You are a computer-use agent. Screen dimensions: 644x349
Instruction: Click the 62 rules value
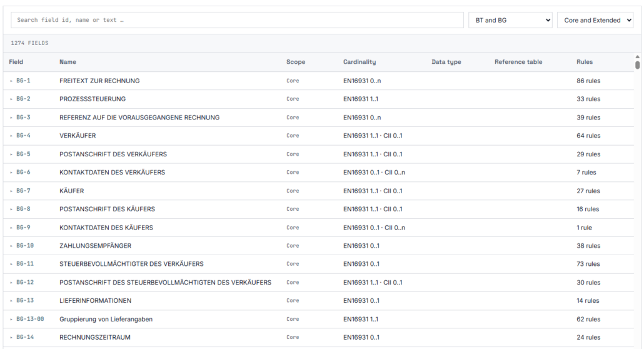[588, 319]
